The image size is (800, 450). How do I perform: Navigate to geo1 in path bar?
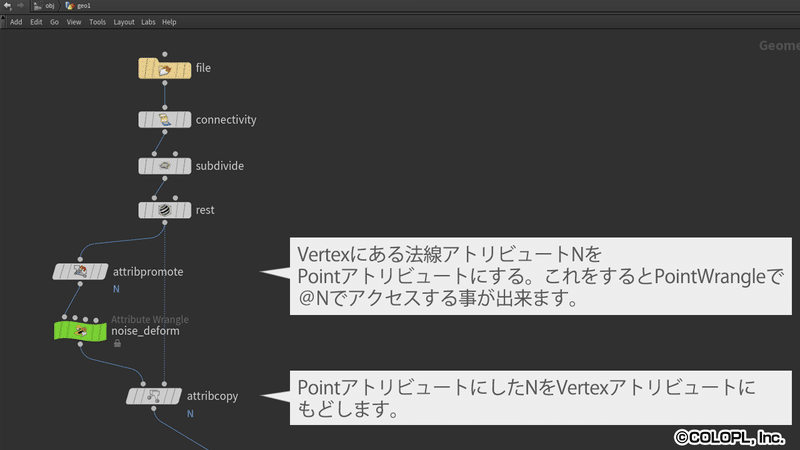(x=78, y=6)
